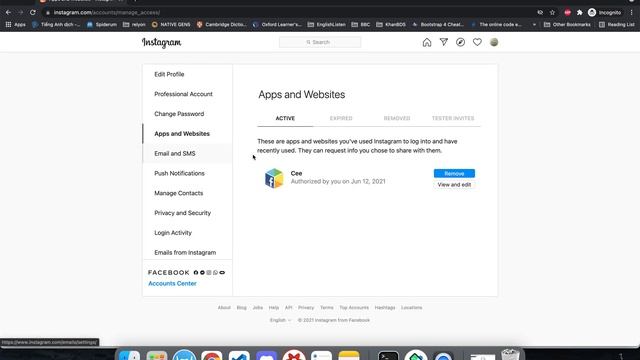Switch to the TESTER INVITES tab
This screenshot has width=640, height=360.
point(453,118)
